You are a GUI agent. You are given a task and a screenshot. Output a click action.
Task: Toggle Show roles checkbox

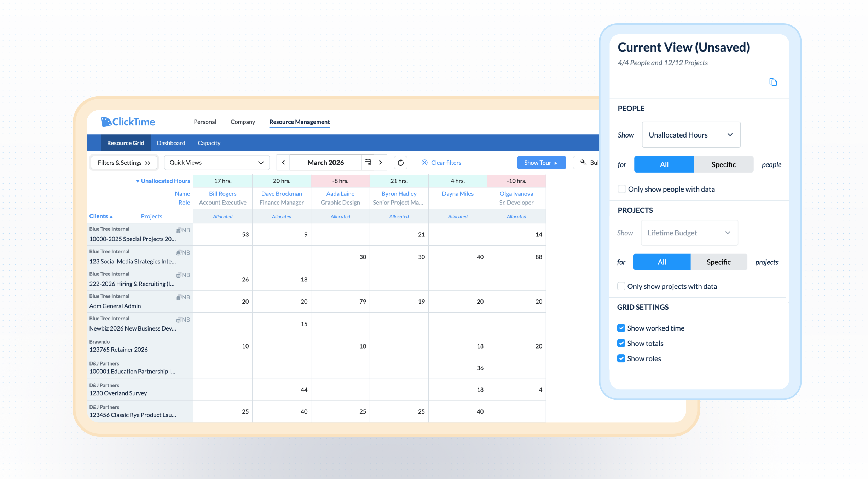(621, 358)
